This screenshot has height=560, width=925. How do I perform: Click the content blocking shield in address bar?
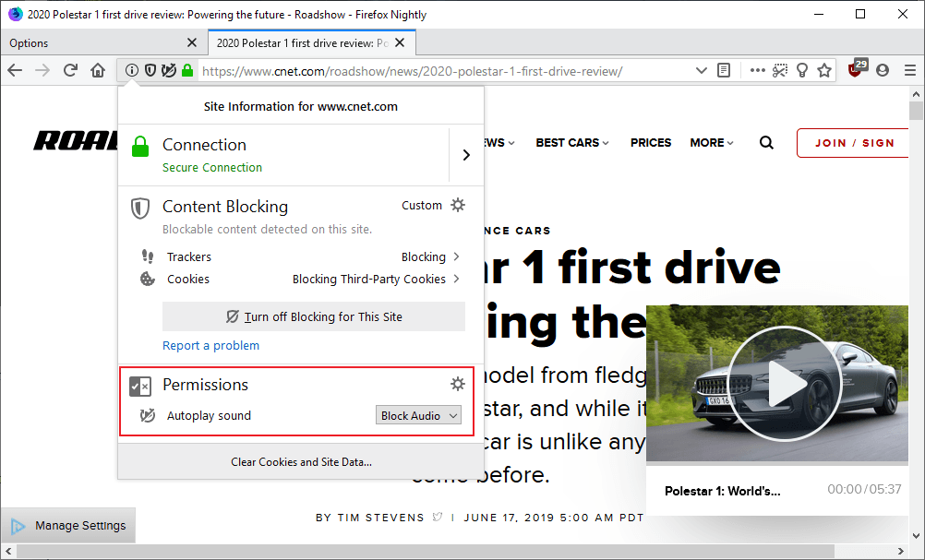pos(150,71)
